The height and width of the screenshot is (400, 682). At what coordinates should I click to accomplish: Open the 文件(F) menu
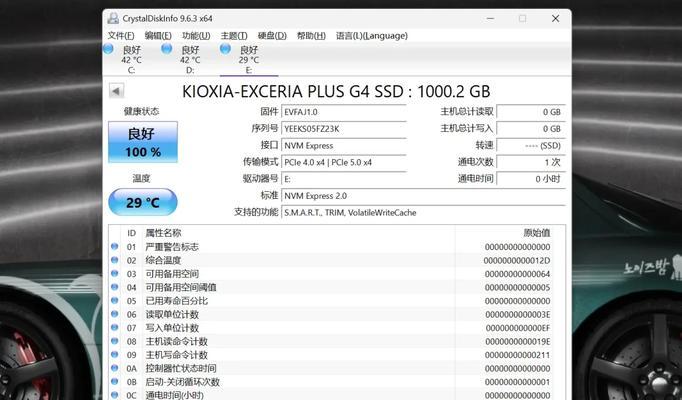click(x=121, y=36)
